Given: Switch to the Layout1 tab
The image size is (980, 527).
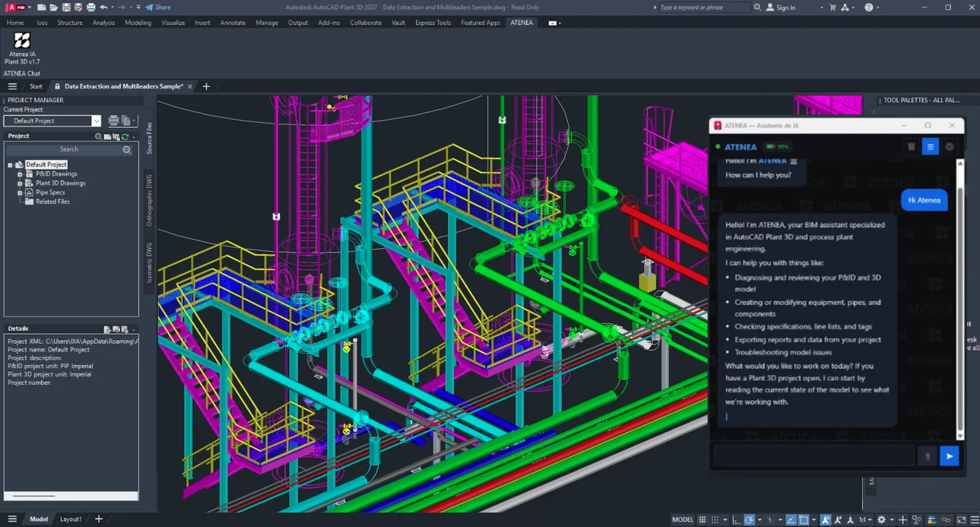Looking at the screenshot, I should 70,519.
